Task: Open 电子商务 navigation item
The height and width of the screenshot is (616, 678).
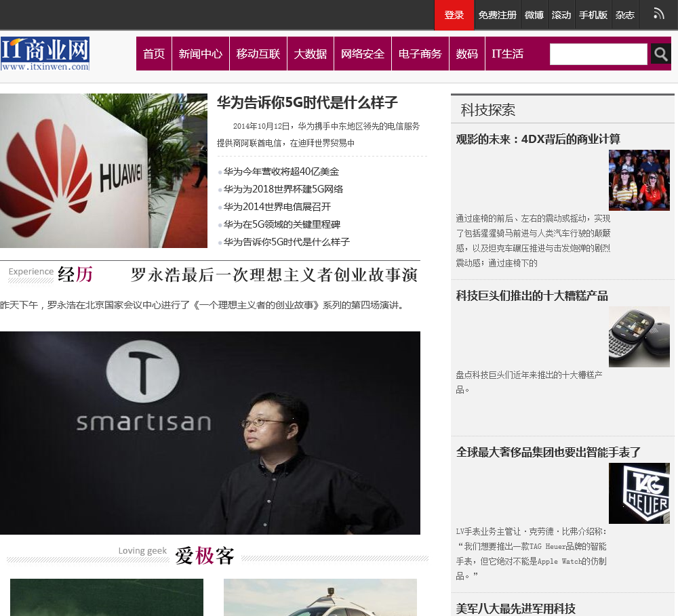Action: pos(420,54)
